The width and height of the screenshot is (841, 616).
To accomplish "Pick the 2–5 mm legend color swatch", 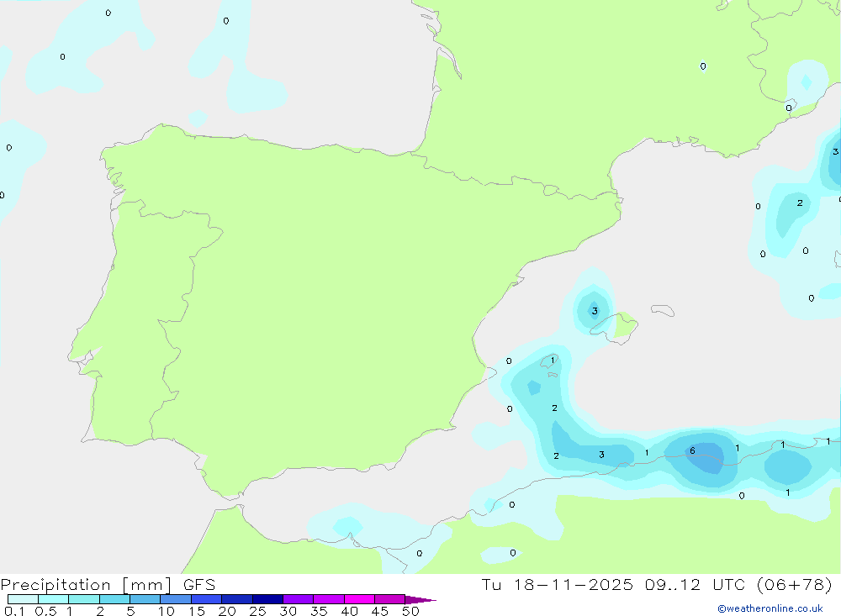I will click(x=114, y=599).
